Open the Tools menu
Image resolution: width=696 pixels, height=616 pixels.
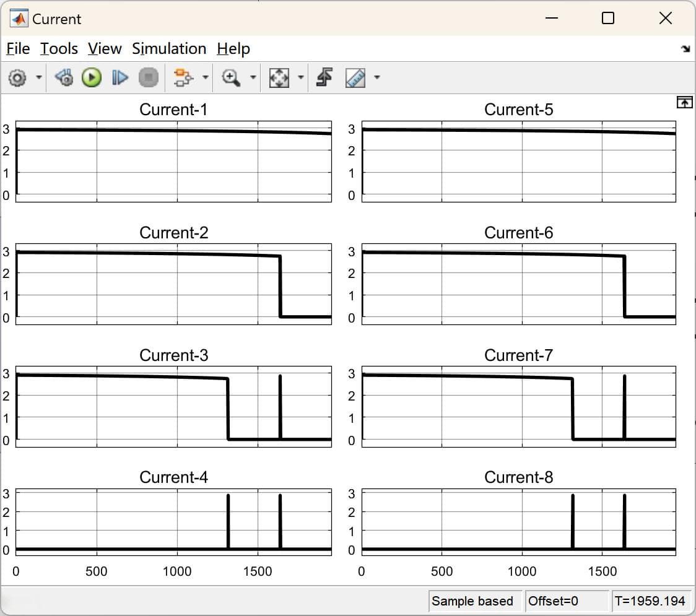coord(59,48)
